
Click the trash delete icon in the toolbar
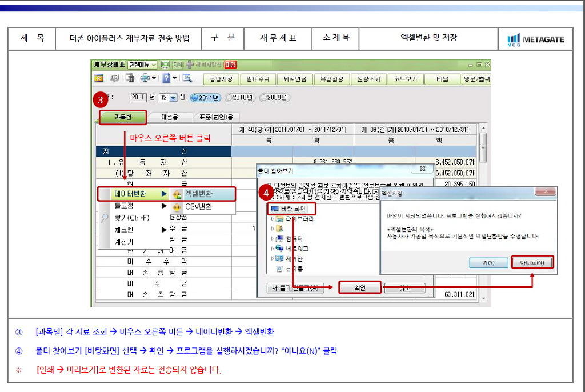130,78
